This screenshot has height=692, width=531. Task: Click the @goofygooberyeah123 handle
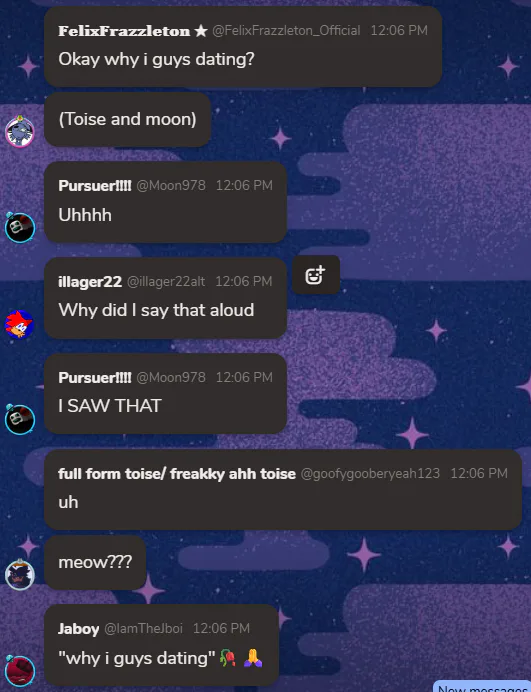370,474
